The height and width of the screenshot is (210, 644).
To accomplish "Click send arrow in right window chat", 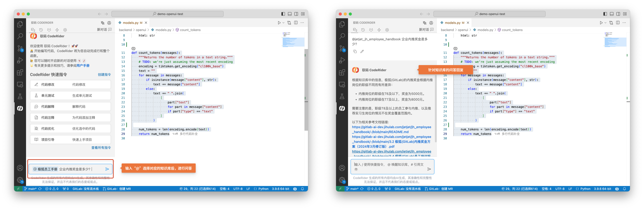I will click(x=429, y=169).
